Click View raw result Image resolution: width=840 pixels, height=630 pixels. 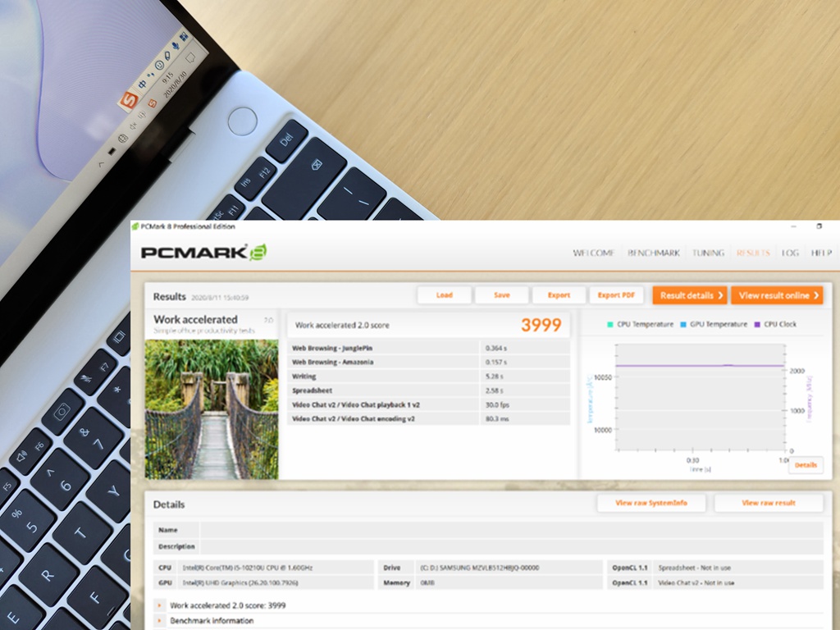(769, 503)
